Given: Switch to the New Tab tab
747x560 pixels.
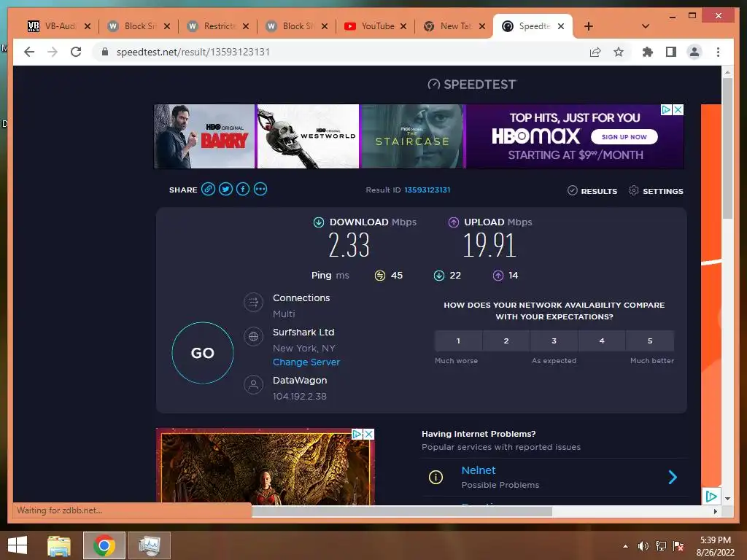Looking at the screenshot, I should (x=454, y=26).
